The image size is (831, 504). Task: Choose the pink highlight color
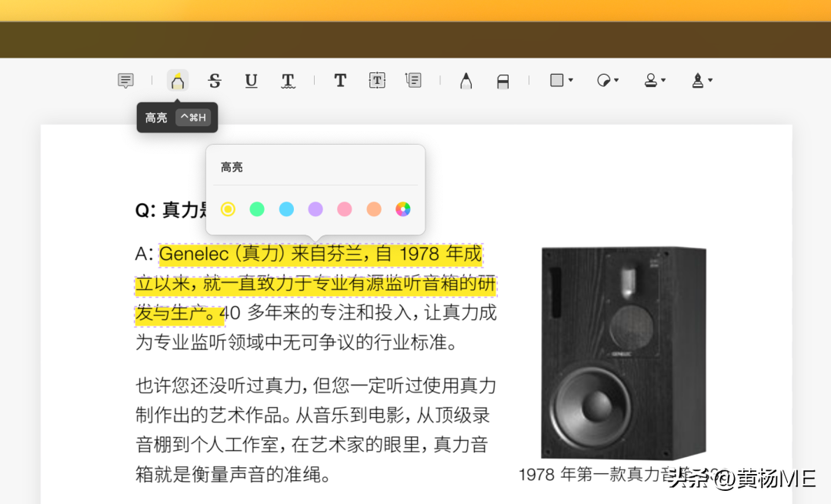[345, 209]
